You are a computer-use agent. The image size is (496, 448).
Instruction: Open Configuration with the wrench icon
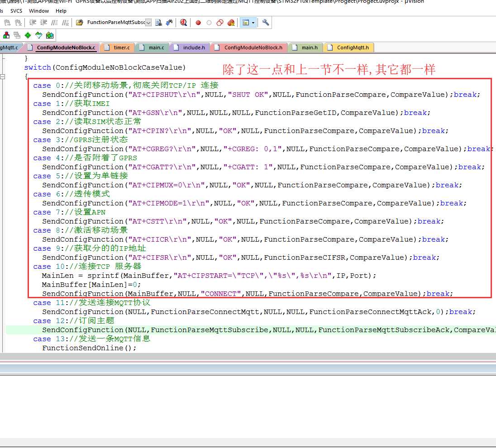[265, 23]
